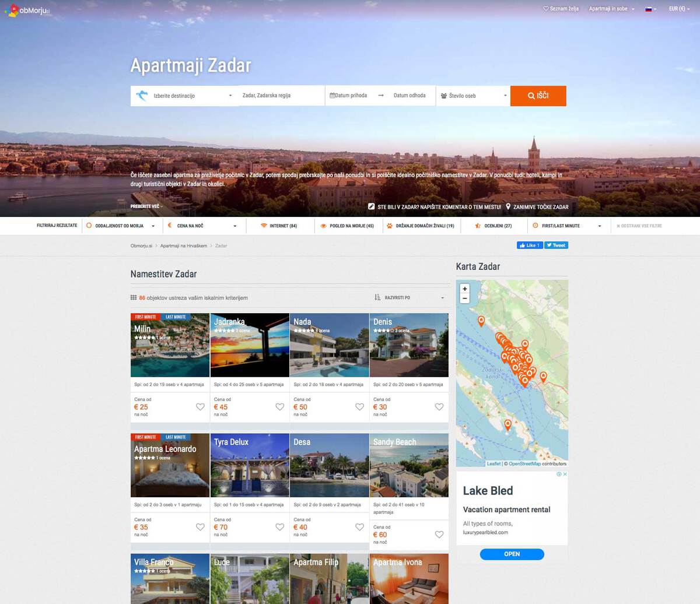Toggle Držanje domačih živali filter

[420, 226]
